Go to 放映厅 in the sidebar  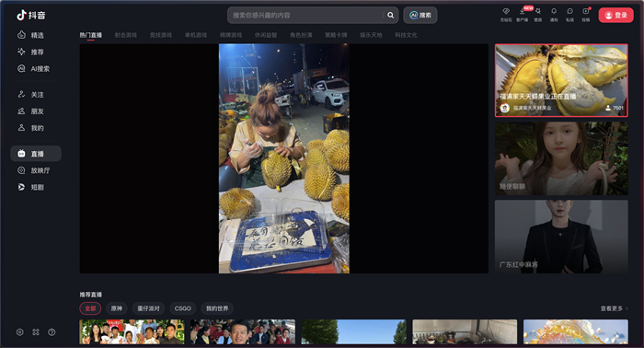coord(36,170)
